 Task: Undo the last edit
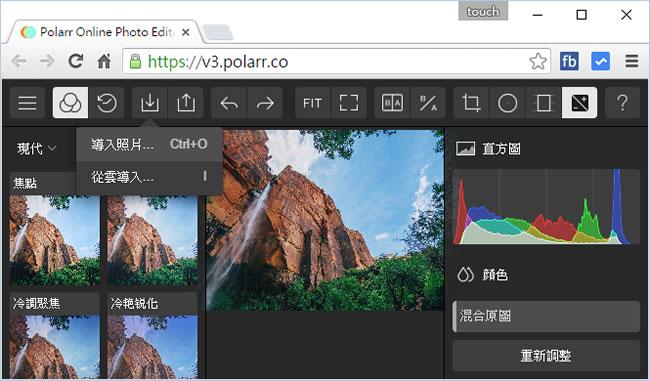click(229, 103)
